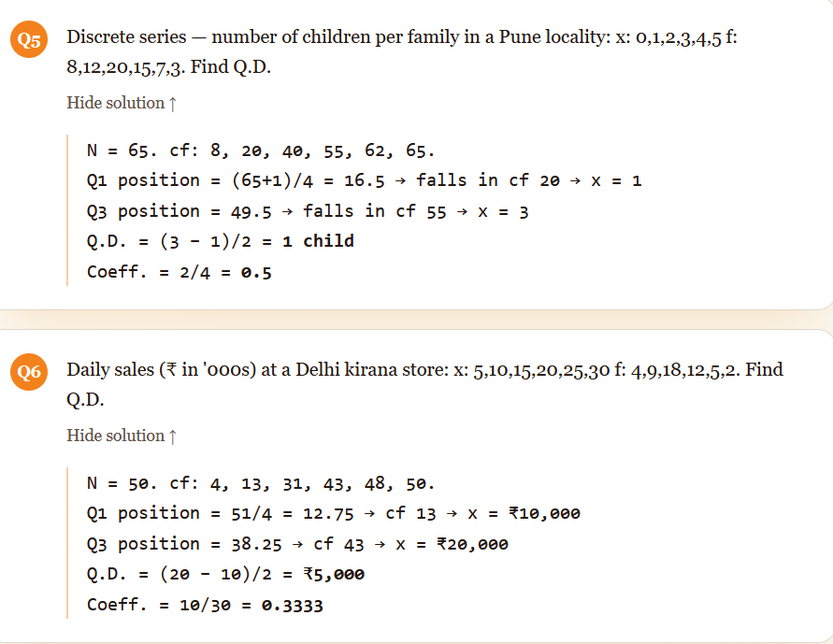833x644 pixels.
Task: Select the Q6 line showing Q1 position 12.75
Action: pyautogui.click(x=333, y=513)
